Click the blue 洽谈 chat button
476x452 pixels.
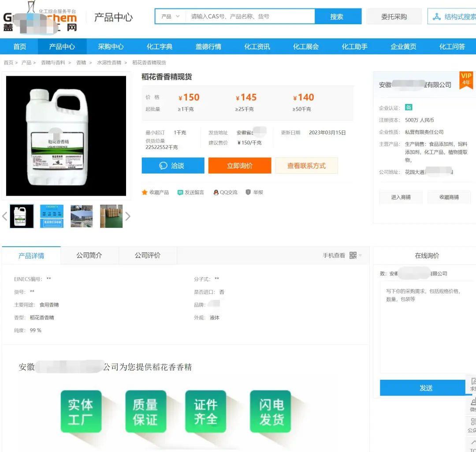173,166
